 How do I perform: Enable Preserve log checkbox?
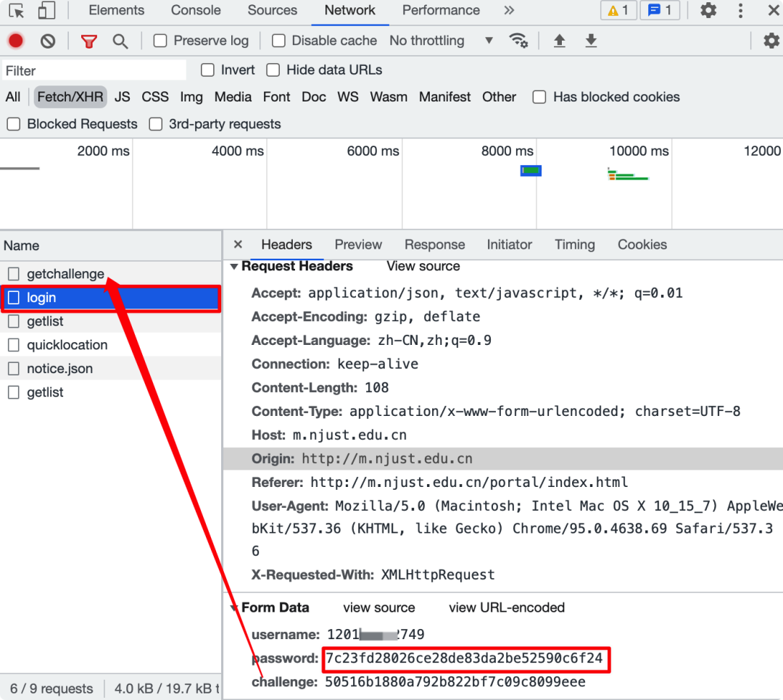[160, 41]
